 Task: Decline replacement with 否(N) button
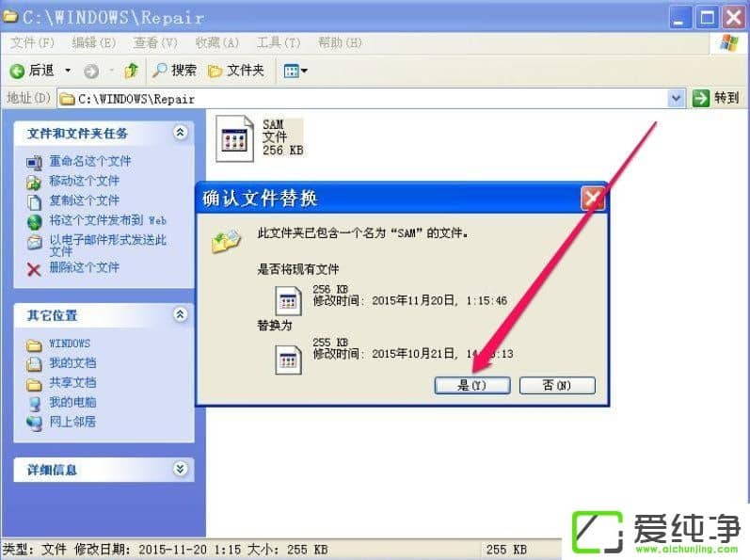coord(557,385)
